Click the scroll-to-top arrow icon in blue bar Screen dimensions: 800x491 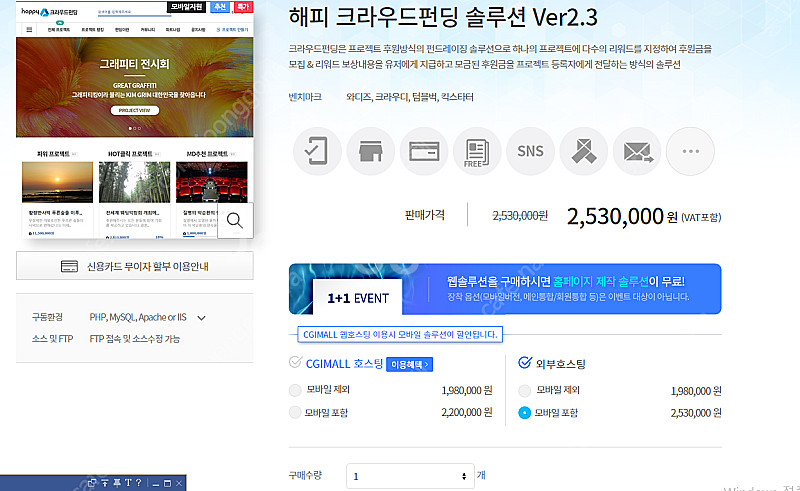(105, 483)
